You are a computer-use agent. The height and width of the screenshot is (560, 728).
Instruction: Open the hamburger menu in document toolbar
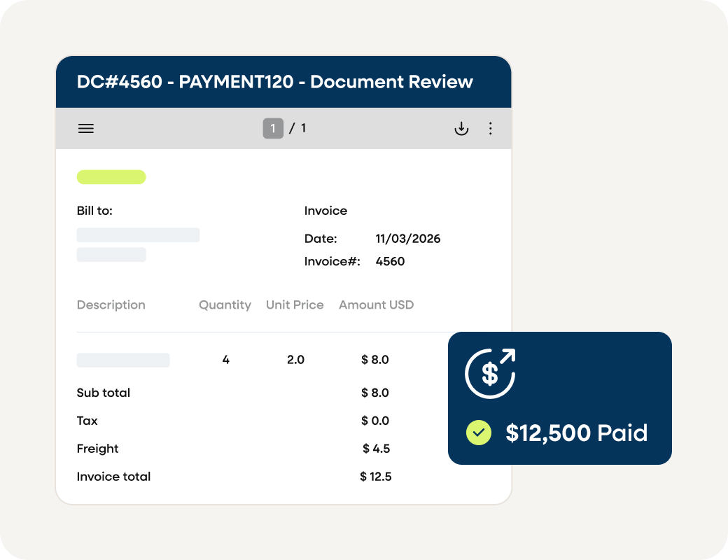pos(86,129)
